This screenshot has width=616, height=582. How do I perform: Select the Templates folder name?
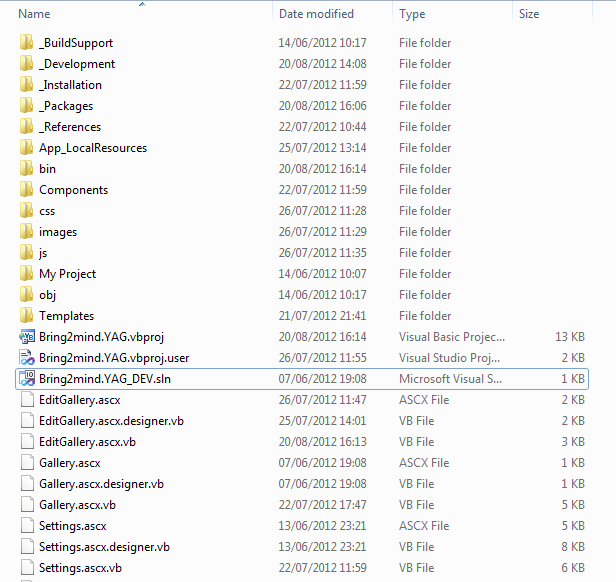click(67, 316)
